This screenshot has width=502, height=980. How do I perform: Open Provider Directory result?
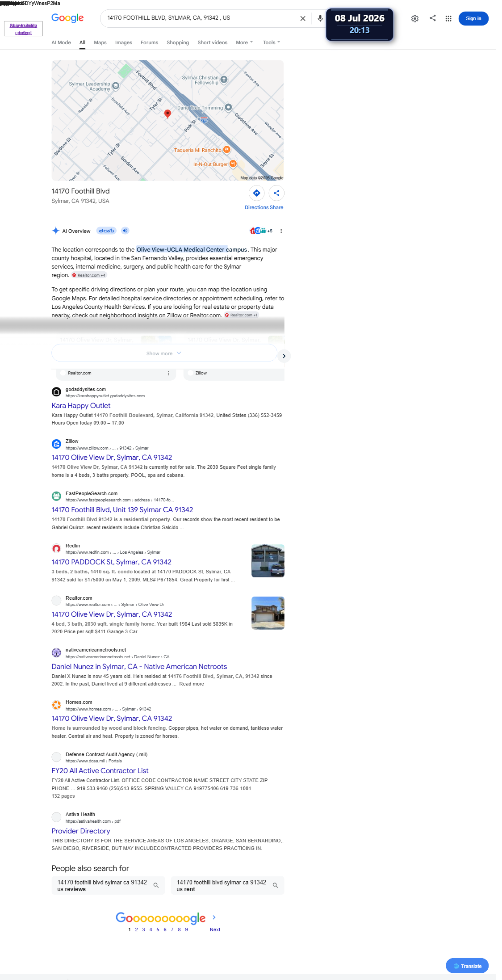(81, 831)
